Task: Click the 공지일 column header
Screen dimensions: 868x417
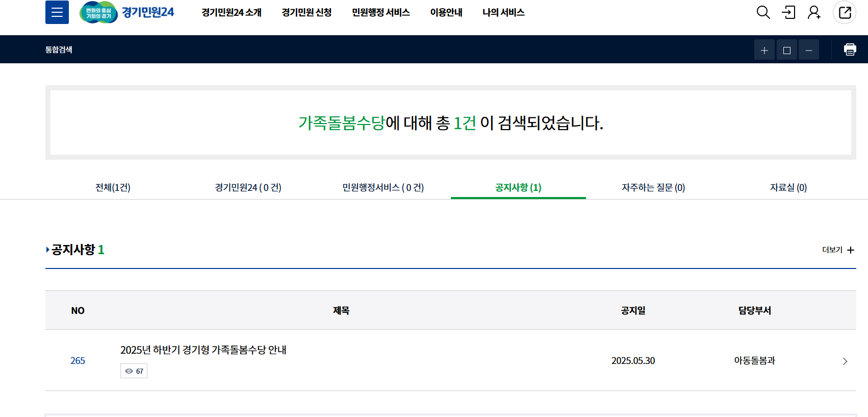Action: pyautogui.click(x=633, y=310)
